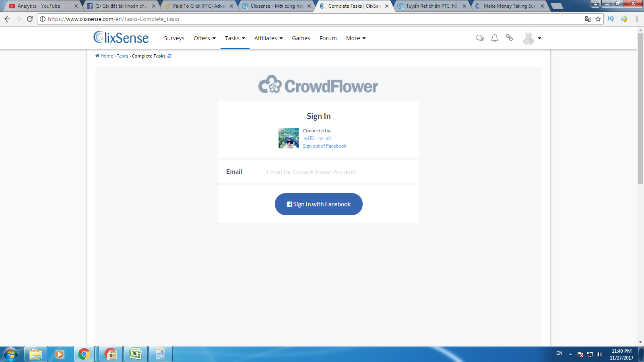Image resolution: width=644 pixels, height=362 pixels.
Task: Open the Windows Start menu
Action: 11,354
